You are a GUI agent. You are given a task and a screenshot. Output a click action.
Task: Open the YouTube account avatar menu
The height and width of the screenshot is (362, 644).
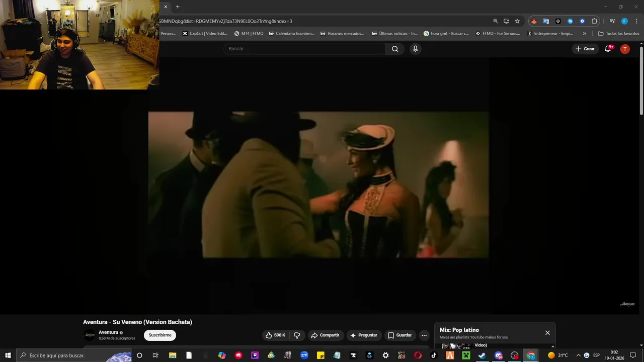tap(625, 49)
